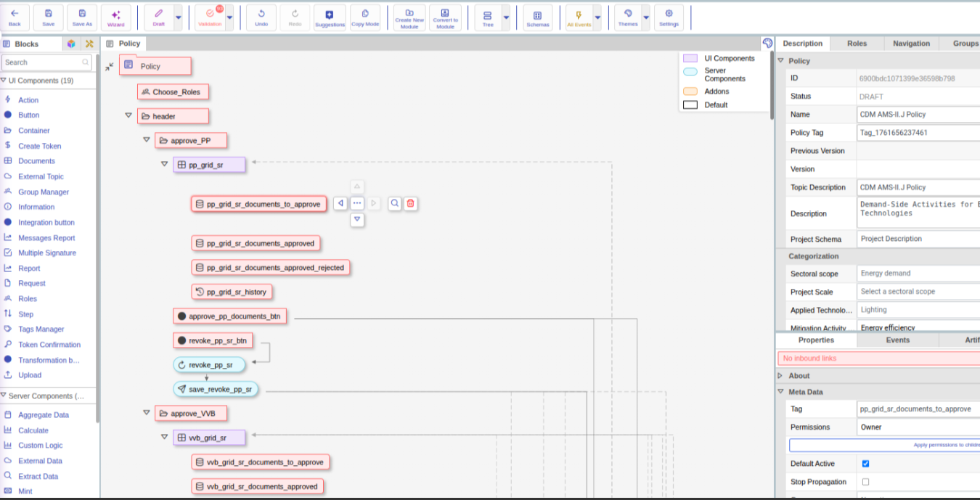This screenshot has height=500, width=980.
Task: Expand the About section
Action: click(x=780, y=376)
